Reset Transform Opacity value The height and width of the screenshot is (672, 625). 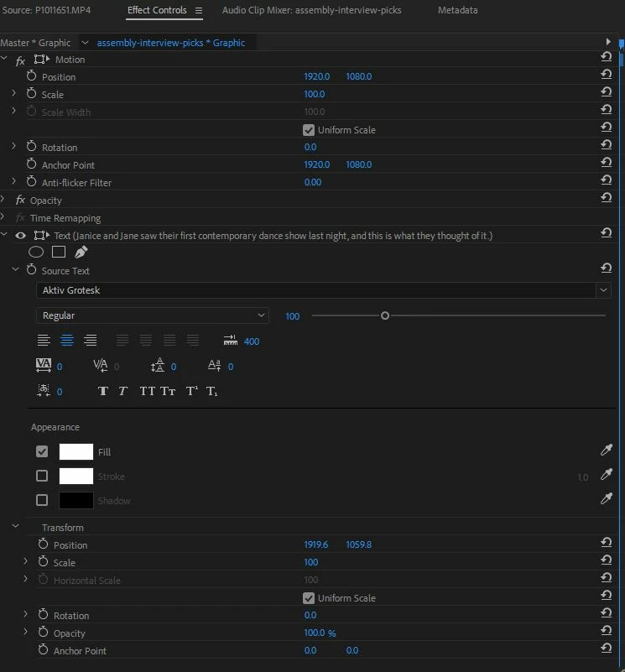click(x=606, y=630)
